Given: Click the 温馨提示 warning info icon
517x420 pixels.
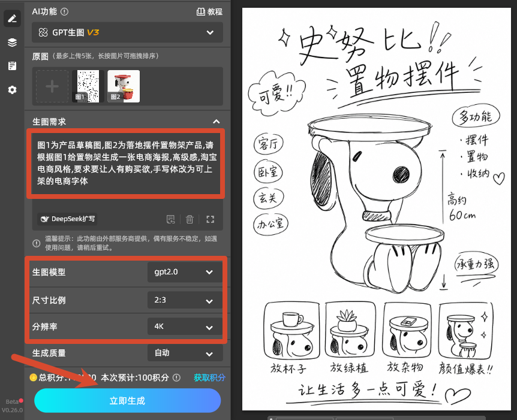Looking at the screenshot, I should [x=36, y=243].
